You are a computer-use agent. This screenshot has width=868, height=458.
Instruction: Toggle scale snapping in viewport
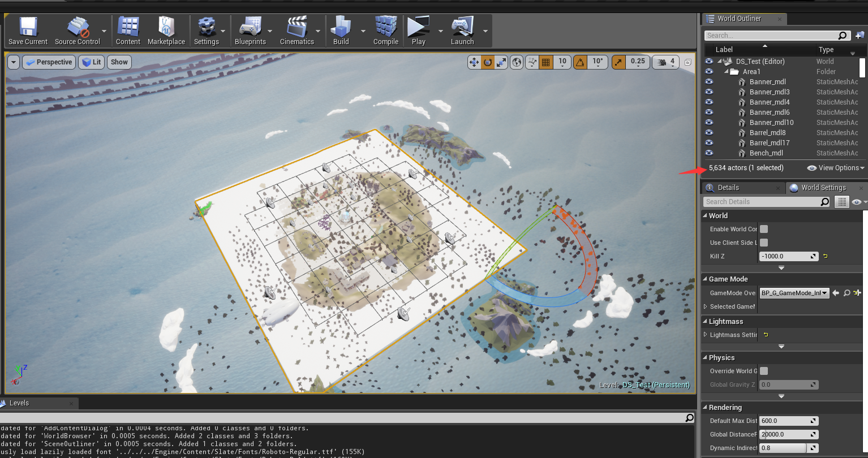(618, 62)
